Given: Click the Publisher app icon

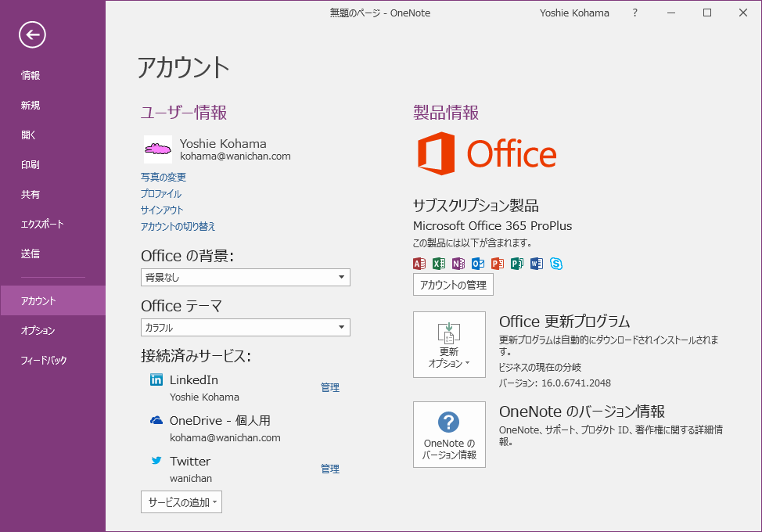Looking at the screenshot, I should [x=517, y=264].
